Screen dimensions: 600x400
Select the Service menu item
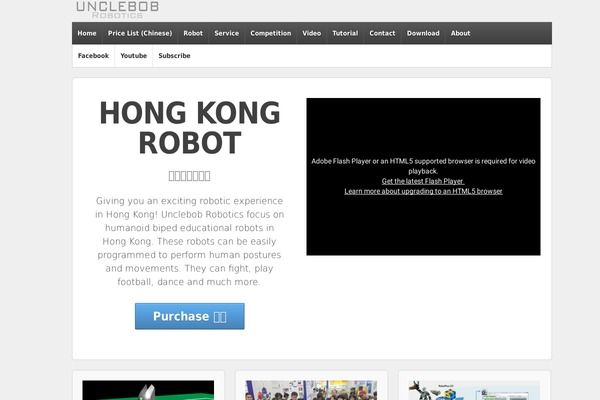tap(227, 33)
